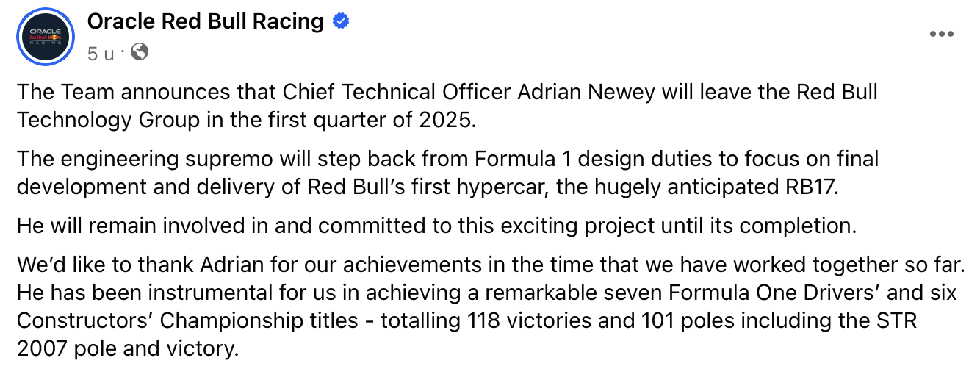The height and width of the screenshot is (369, 980).
Task: Click the globe public audience icon
Action: click(x=140, y=51)
